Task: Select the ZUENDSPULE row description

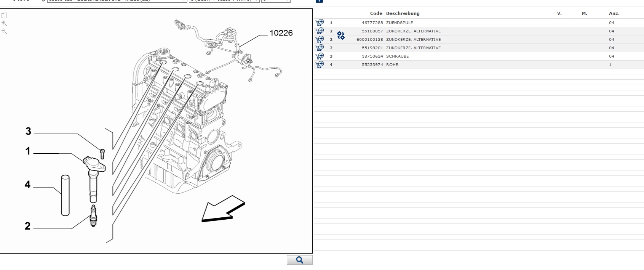Action: point(399,23)
